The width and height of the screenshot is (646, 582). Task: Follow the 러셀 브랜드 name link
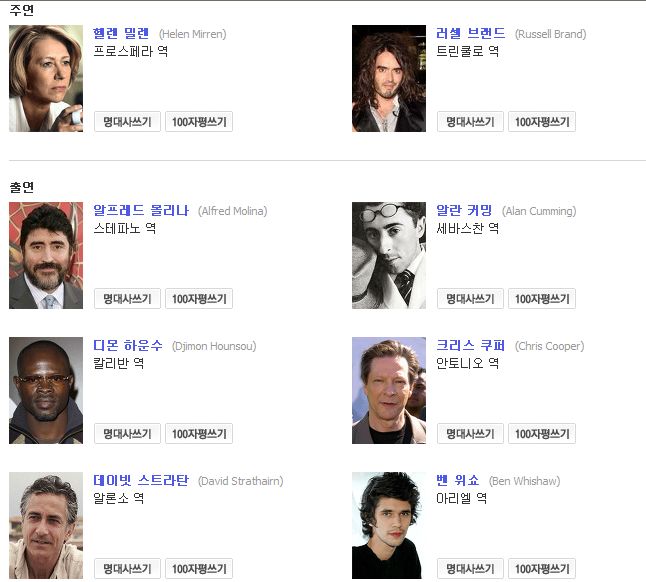(x=470, y=33)
